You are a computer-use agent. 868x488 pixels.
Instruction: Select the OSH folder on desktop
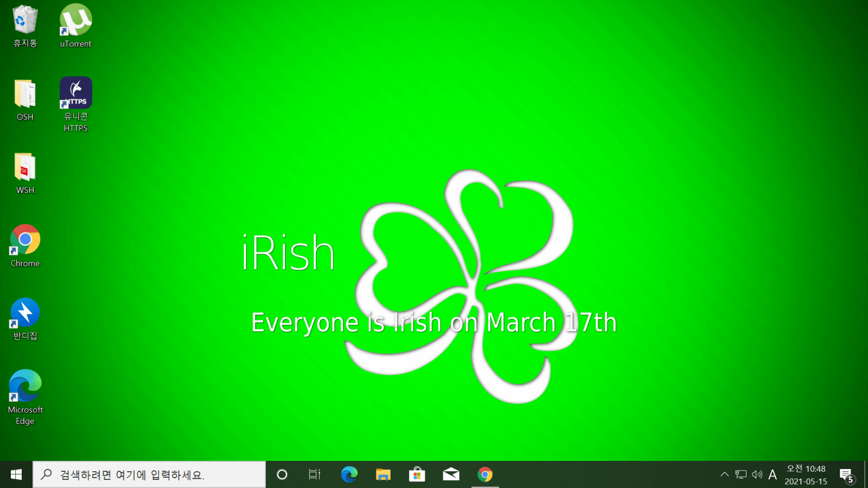25,100
